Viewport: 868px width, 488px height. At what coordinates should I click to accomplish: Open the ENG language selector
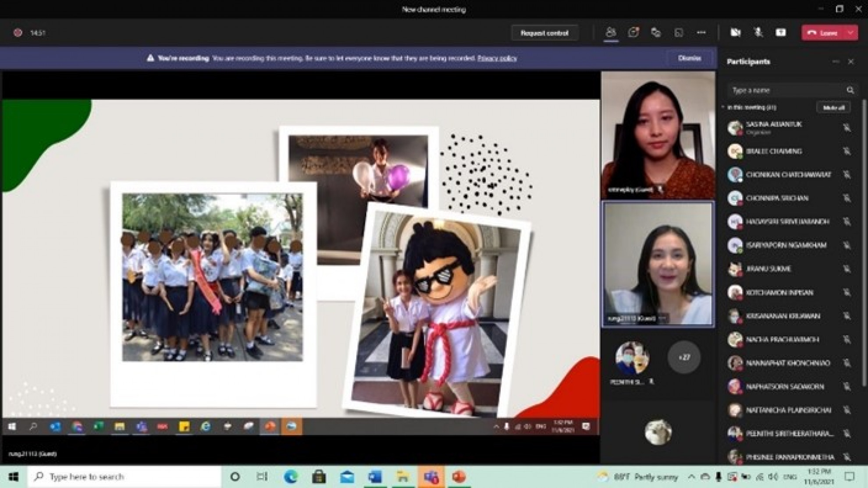pos(790,477)
